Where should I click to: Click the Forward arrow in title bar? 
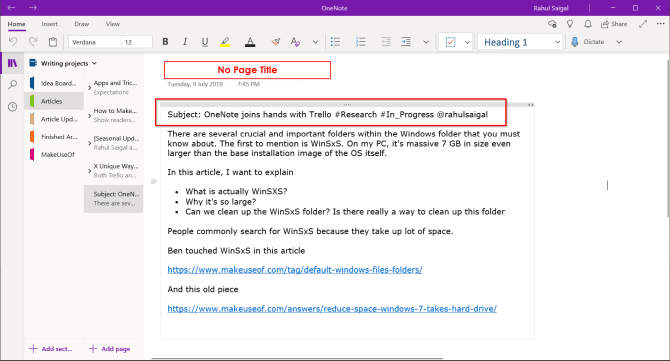[33, 8]
